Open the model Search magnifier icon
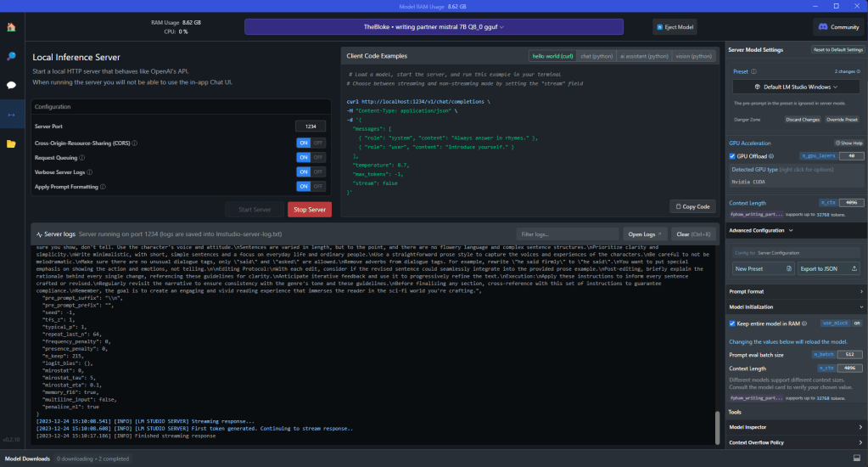 point(11,56)
